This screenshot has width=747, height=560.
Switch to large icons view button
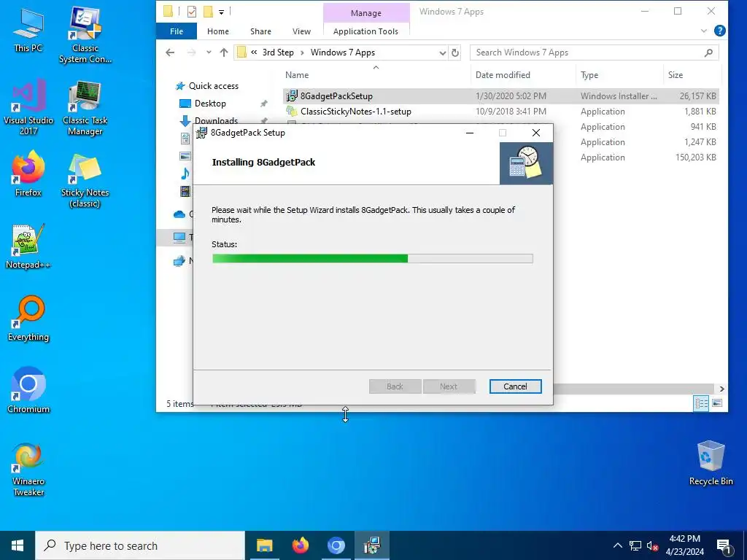[x=717, y=403]
